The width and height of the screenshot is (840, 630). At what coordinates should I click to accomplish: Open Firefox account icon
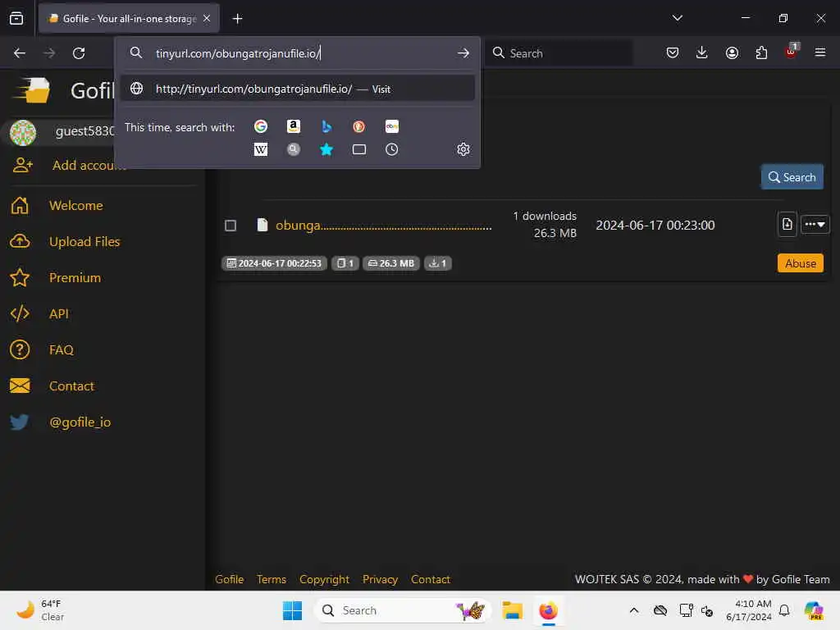[x=732, y=52]
